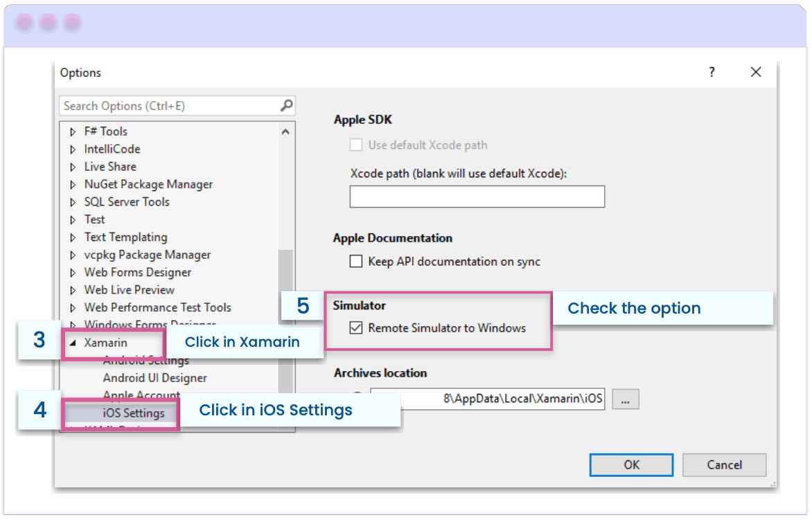Select Web Live Preview item
The height and width of the screenshot is (522, 812).
click(130, 289)
